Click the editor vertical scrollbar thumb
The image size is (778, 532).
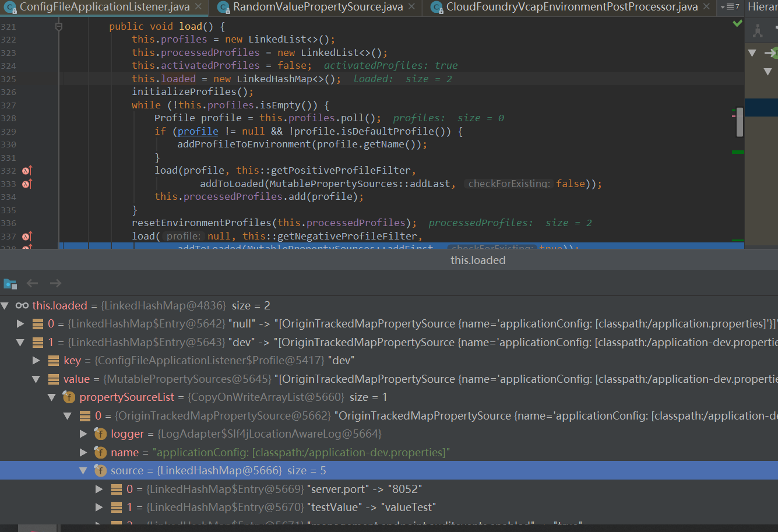click(x=740, y=122)
